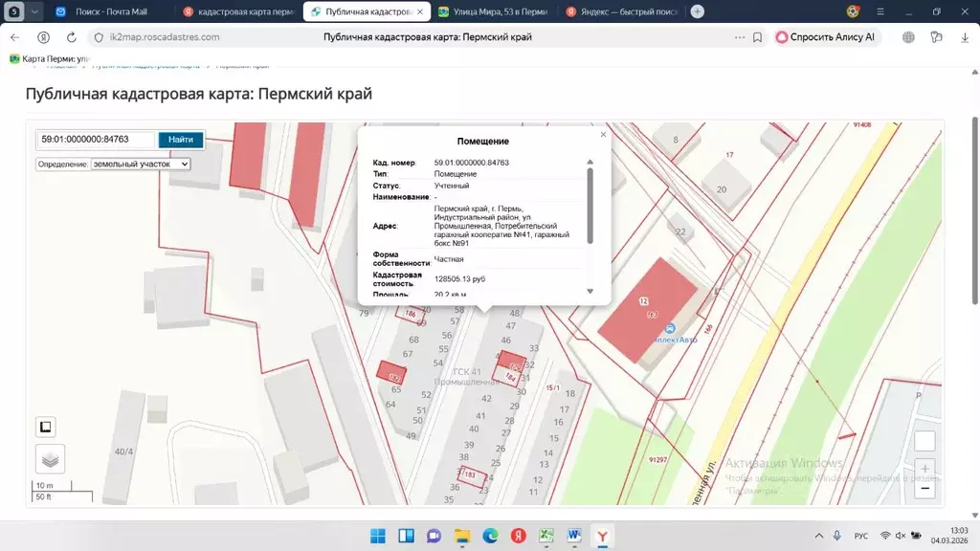Click the cadastral number search field
980x551 pixels.
(96, 140)
